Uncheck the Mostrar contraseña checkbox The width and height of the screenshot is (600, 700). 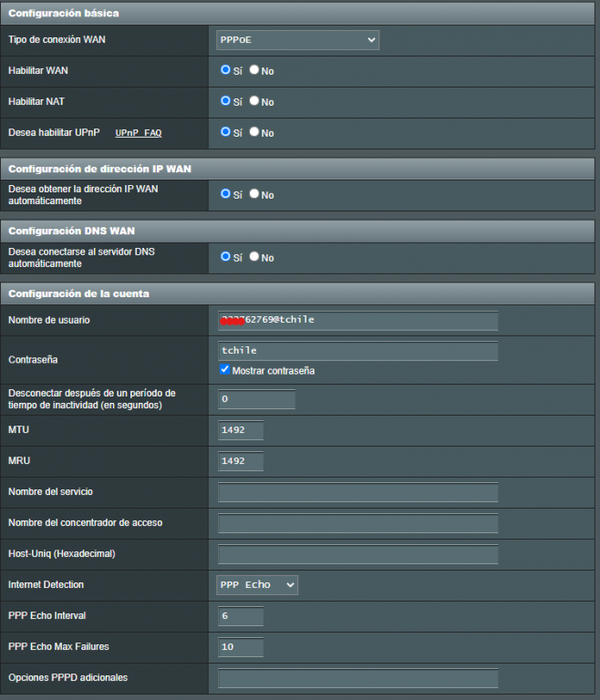pyautogui.click(x=225, y=370)
